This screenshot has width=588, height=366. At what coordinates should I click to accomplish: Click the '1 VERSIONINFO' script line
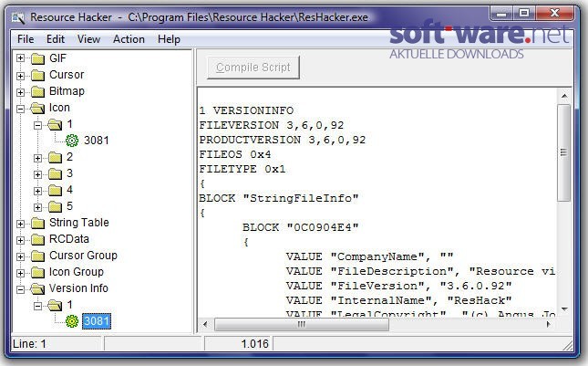(x=246, y=110)
